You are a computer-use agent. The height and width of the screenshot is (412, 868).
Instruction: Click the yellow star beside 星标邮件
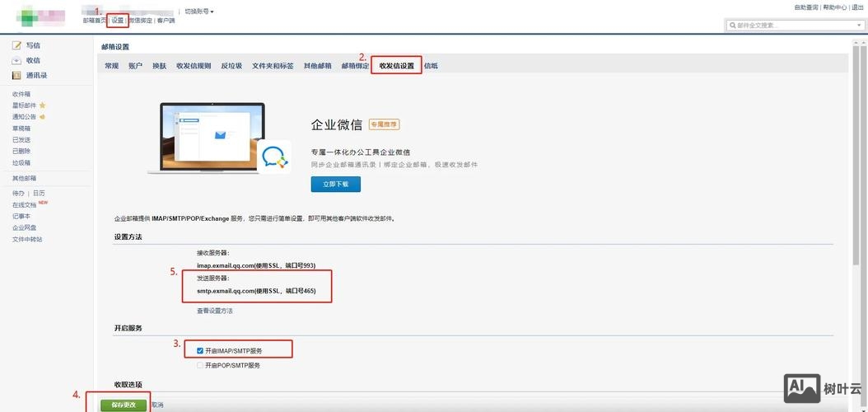click(43, 105)
